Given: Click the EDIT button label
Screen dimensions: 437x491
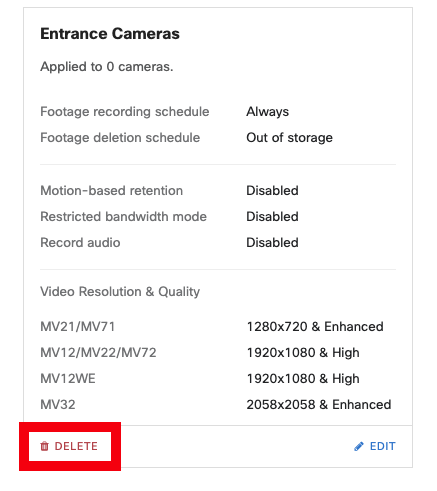Looking at the screenshot, I should [383, 446].
